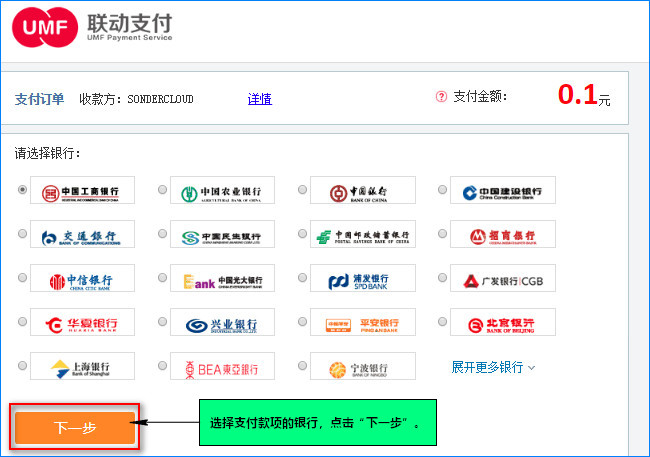Expand 展开更多银行 to show more banks
The width and height of the screenshot is (650, 457).
click(493, 367)
